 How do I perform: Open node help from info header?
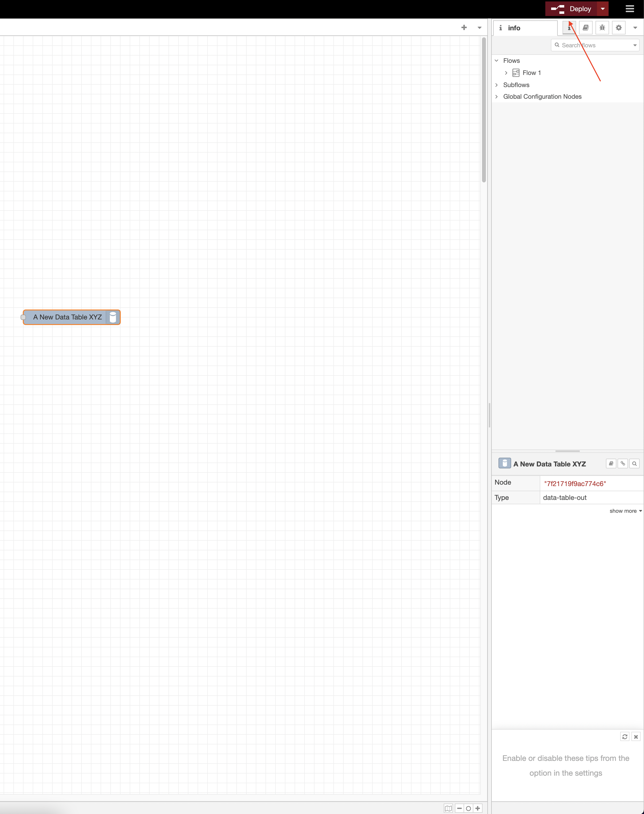(611, 464)
